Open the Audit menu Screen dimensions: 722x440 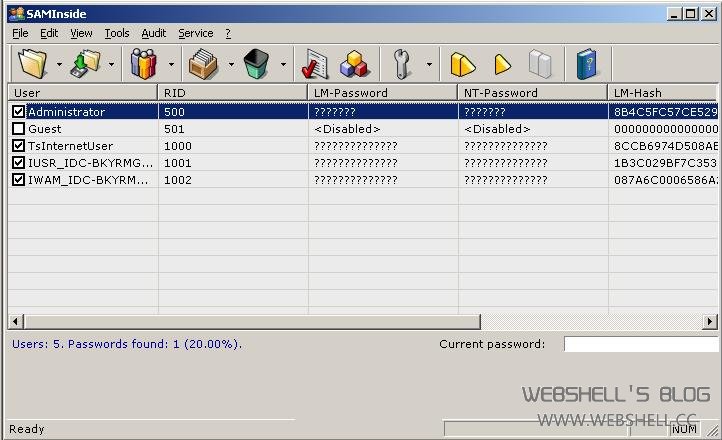[153, 33]
